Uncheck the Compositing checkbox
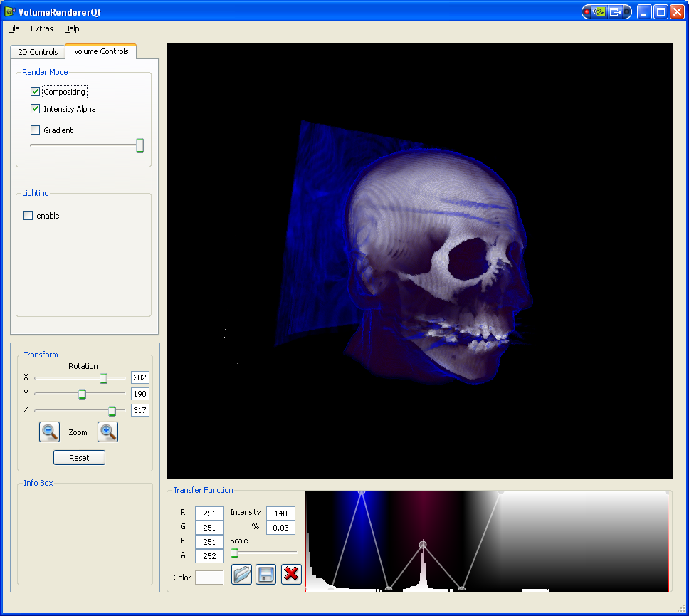689x616 pixels. tap(35, 92)
